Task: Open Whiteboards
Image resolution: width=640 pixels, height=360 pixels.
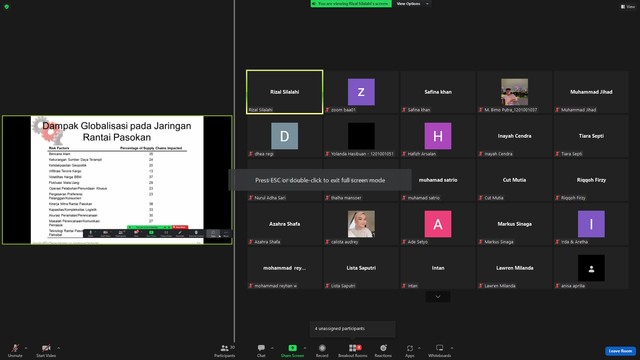Action: click(x=440, y=350)
